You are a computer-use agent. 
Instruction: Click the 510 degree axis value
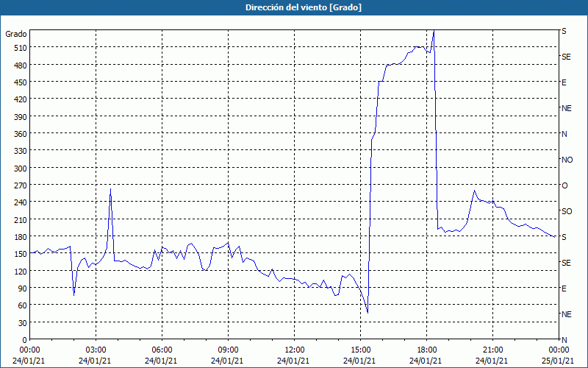coord(21,48)
